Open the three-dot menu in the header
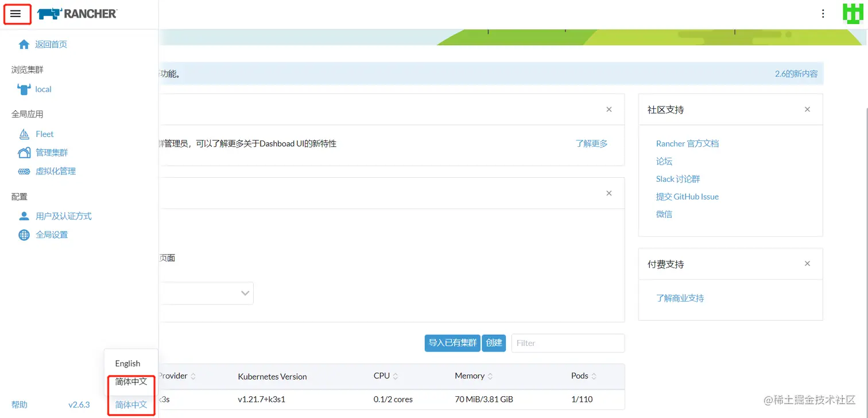Viewport: 868px width, 418px height. point(823,14)
